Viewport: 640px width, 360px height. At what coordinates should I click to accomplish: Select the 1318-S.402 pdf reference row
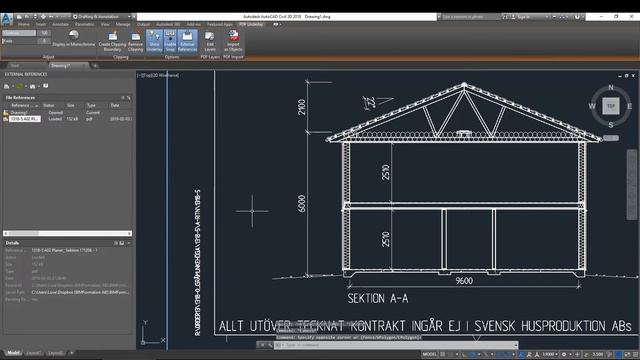tap(67, 119)
